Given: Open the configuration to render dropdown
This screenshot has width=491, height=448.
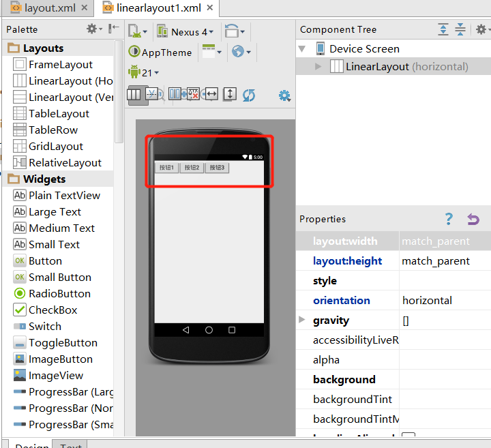Looking at the screenshot, I should (137, 31).
